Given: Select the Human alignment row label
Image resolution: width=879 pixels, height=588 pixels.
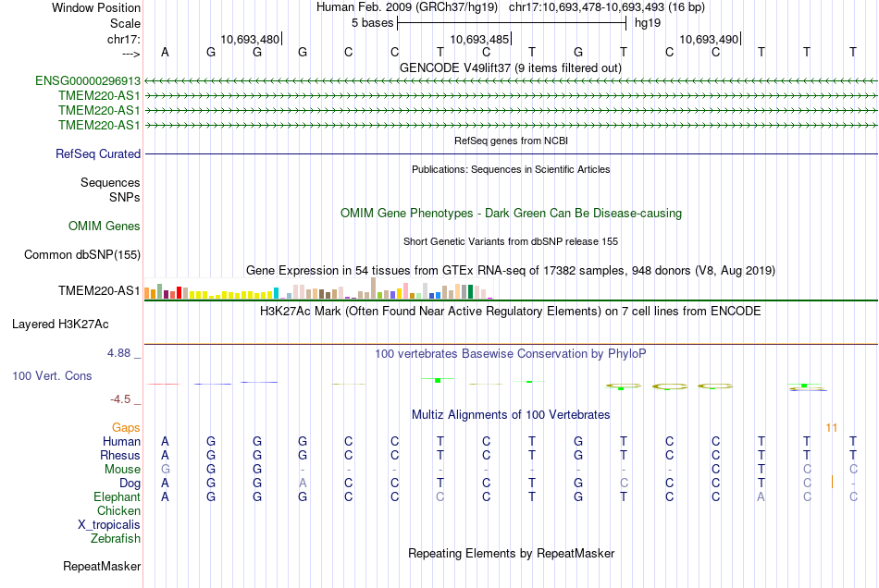Looking at the screenshot, I should (x=121, y=441).
